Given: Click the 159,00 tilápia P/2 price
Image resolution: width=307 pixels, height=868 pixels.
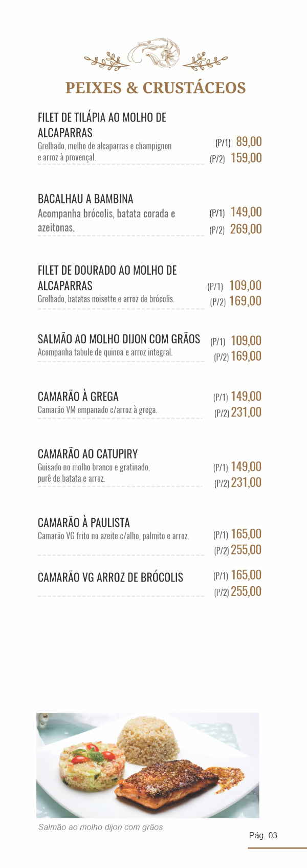Looking at the screenshot, I should (x=246, y=158).
